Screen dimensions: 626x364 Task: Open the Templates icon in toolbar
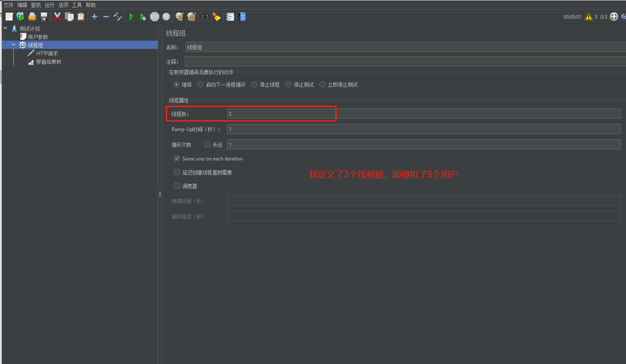tap(20, 17)
